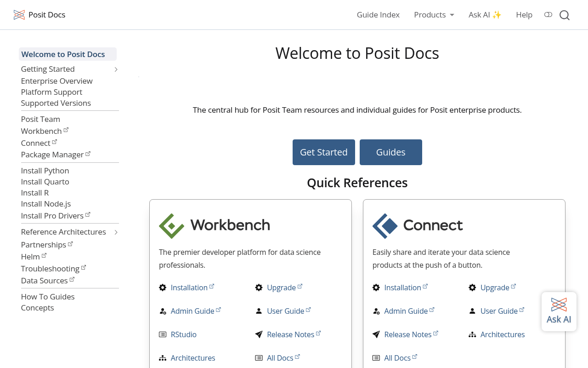Open the floating Ask AI widget

coord(559,311)
